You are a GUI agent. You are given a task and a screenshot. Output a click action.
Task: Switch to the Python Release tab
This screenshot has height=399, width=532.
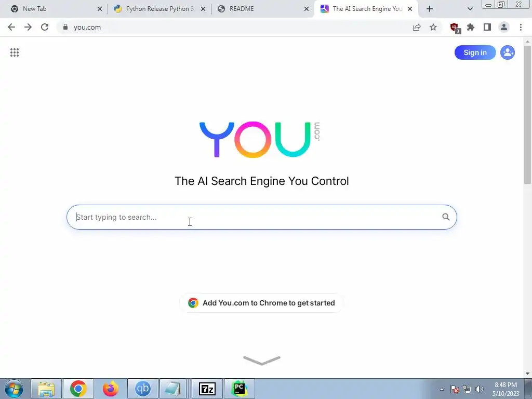click(x=159, y=9)
